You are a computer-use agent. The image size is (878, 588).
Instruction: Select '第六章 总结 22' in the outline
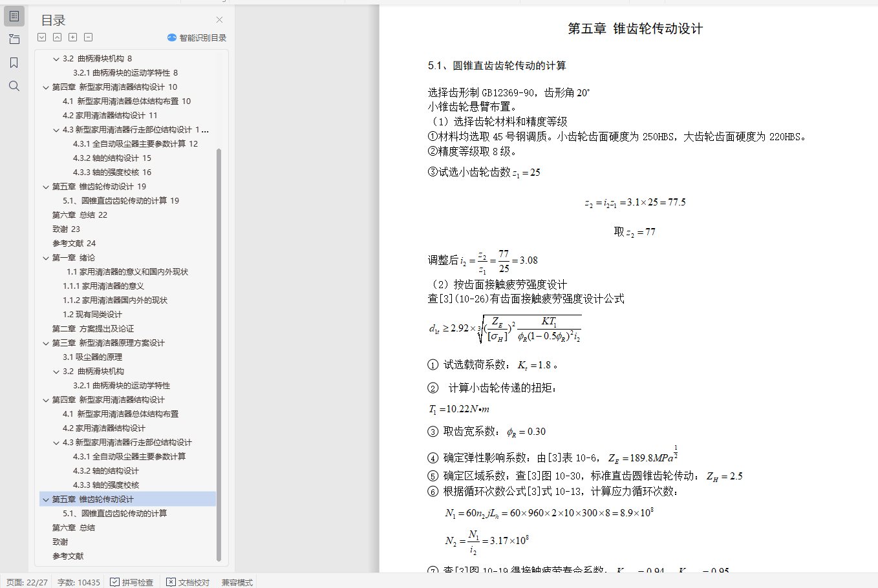coord(80,215)
